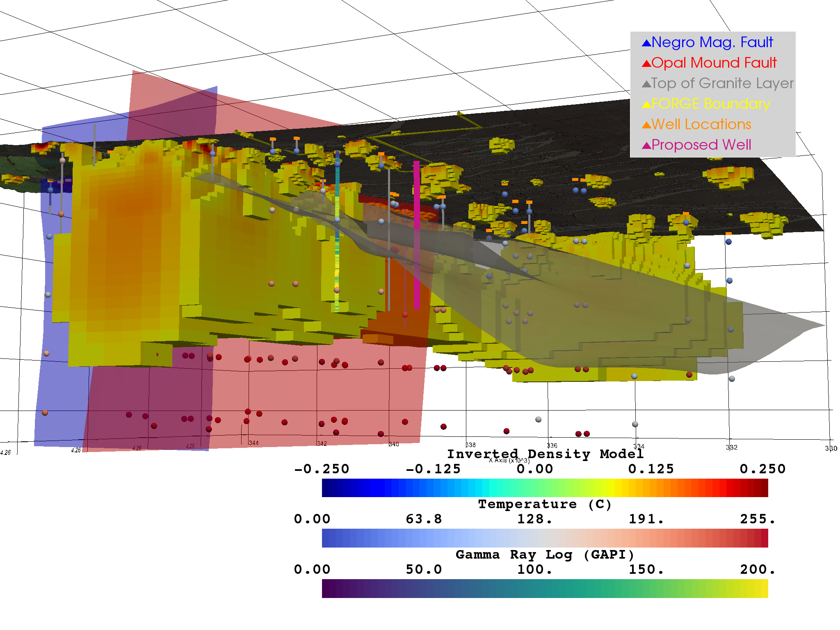The height and width of the screenshot is (630, 840).
Task: Click the X Axis (x10^3) label
Action: tap(509, 461)
